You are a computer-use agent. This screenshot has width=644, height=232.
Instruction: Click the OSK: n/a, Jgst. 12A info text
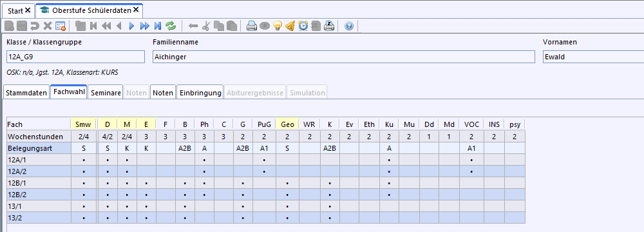tap(62, 72)
